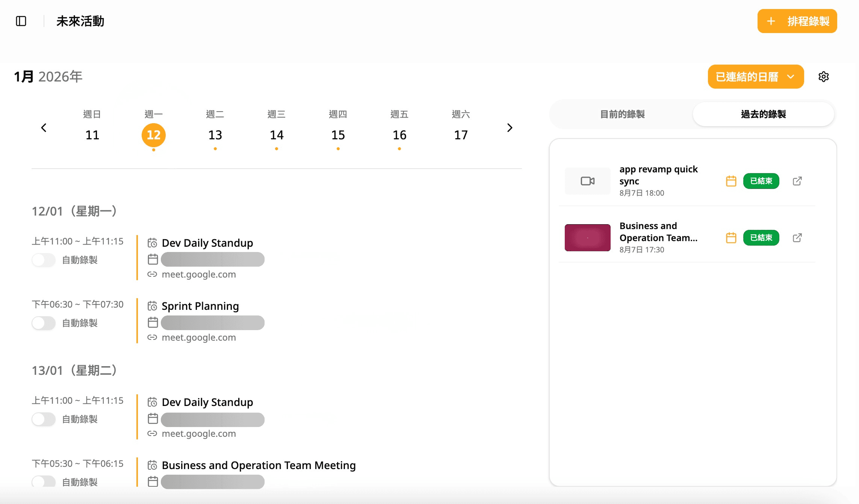Toggle the sidebar panel icon
859x504 pixels.
21,21
